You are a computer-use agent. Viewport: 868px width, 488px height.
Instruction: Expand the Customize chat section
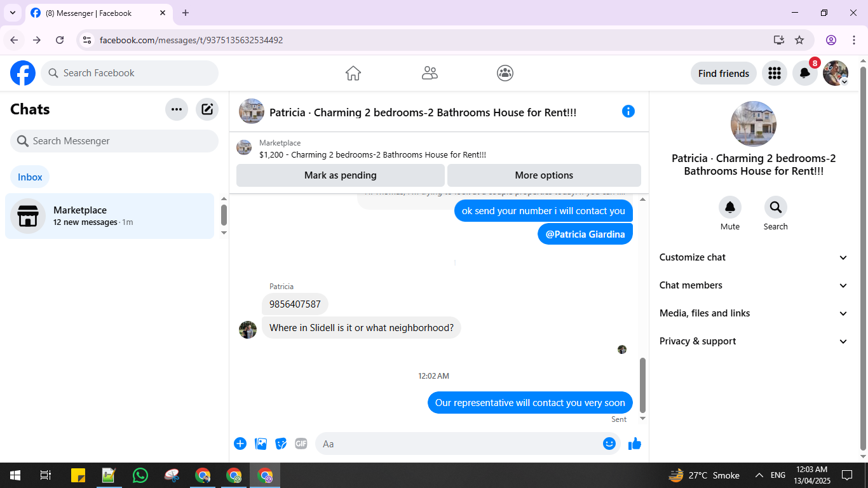click(x=753, y=257)
